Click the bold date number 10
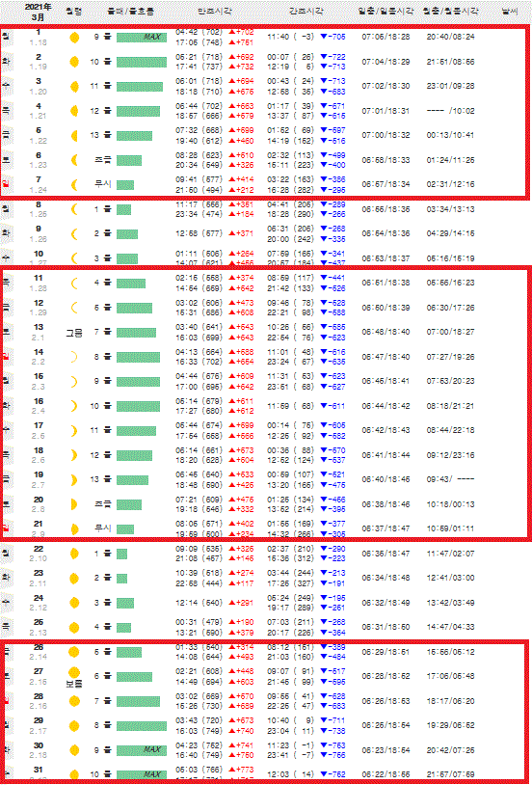532x785 pixels. [38, 254]
